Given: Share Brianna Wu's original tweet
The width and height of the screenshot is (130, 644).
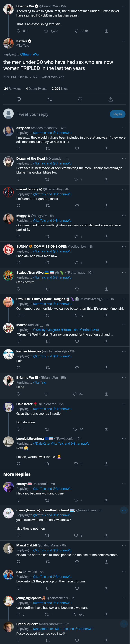Looking at the screenshot, I should point(106,31).
